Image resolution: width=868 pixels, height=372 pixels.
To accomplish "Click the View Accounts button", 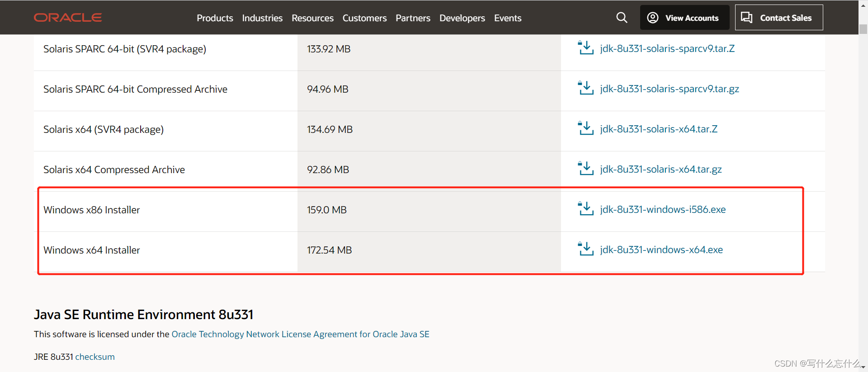I will (684, 18).
